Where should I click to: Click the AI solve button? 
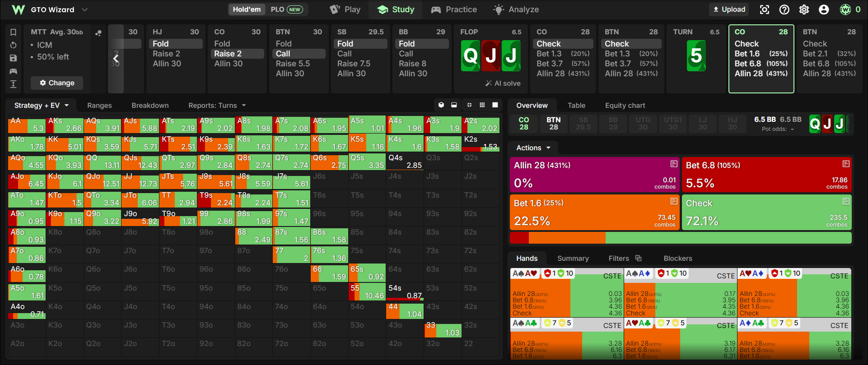pyautogui.click(x=503, y=83)
